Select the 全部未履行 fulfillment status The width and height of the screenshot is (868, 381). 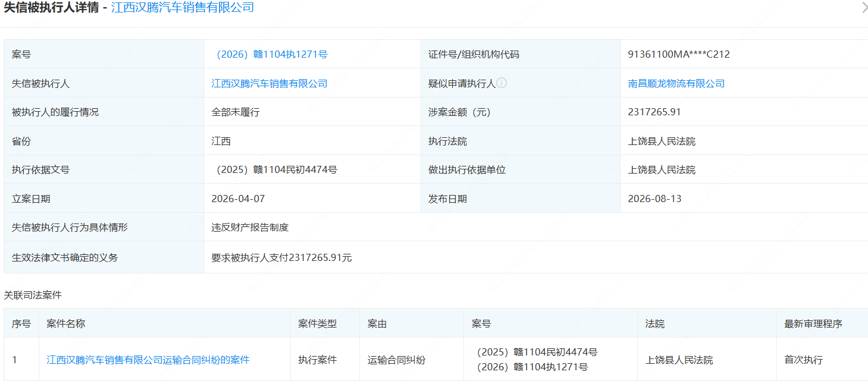point(236,112)
